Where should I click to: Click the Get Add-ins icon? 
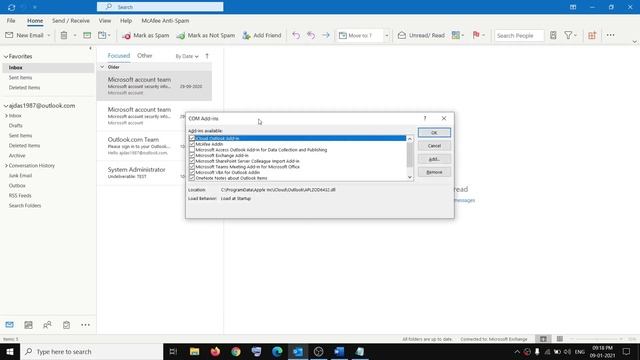tap(592, 36)
